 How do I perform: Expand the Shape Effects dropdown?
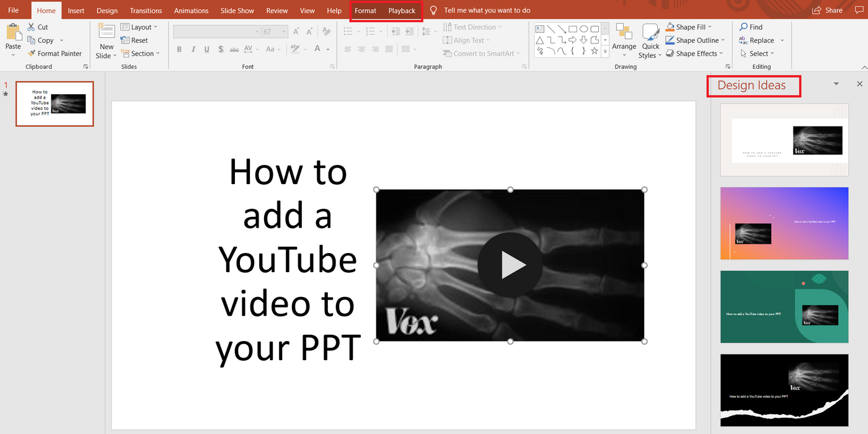(x=694, y=54)
